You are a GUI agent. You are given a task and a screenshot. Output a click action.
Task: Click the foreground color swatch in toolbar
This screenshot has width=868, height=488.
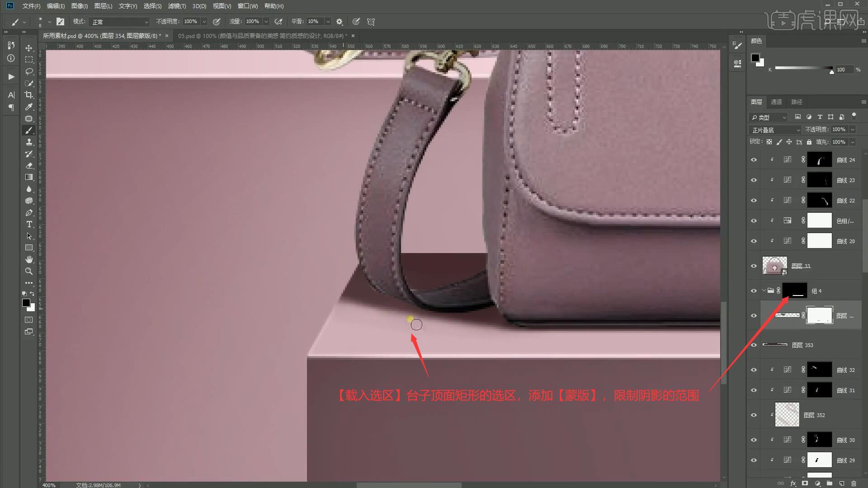click(x=26, y=303)
